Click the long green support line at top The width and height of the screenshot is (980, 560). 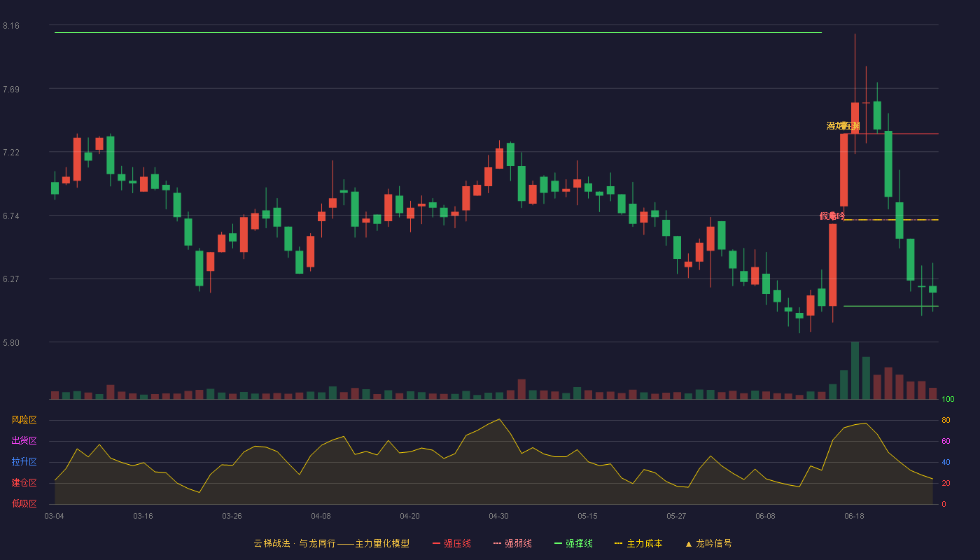(438, 32)
